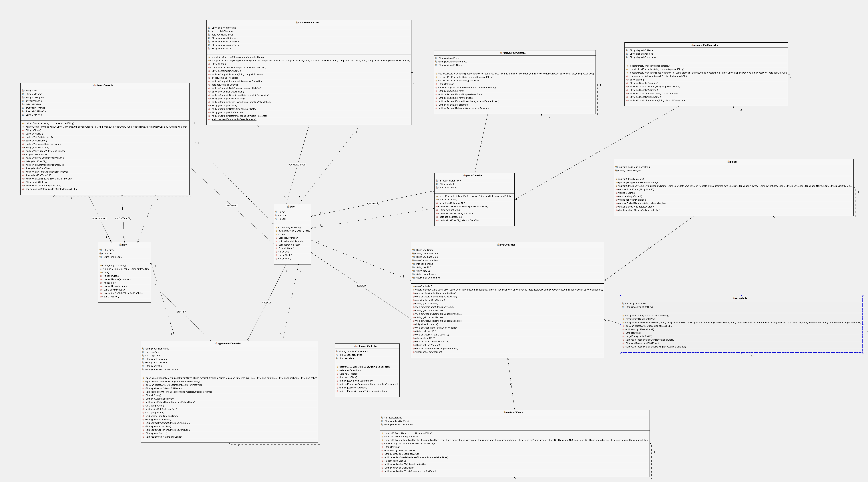Click the top-middle resize handle of receptionist
This screenshot has height=482, width=868.
pyautogui.click(x=742, y=295)
